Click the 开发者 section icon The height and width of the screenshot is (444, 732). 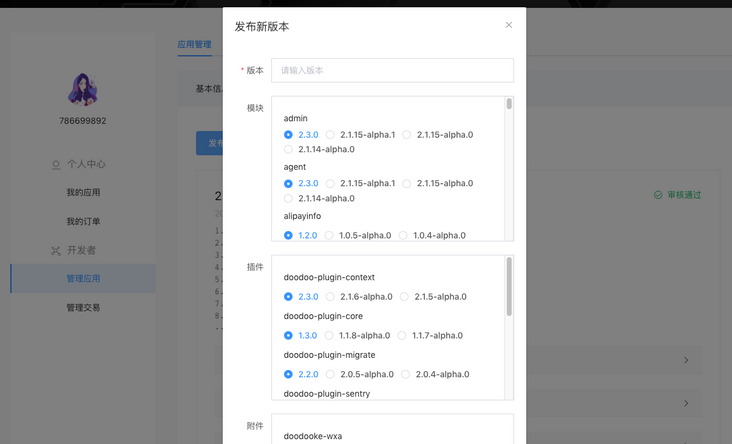click(x=56, y=251)
